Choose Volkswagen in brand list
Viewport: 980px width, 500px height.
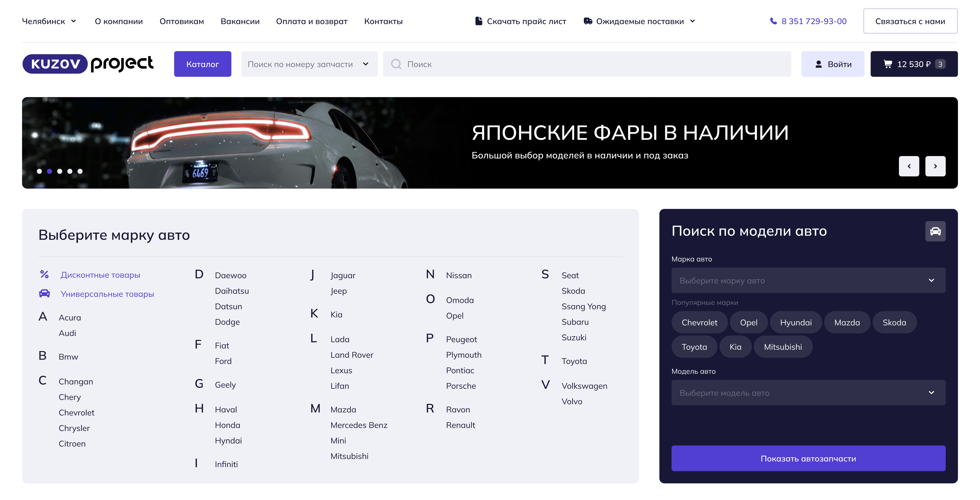(584, 386)
